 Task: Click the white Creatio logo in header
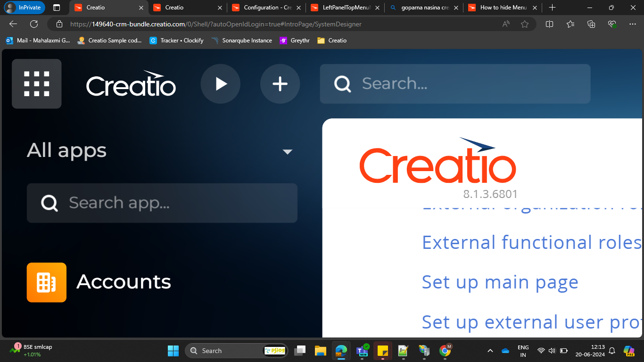click(131, 84)
